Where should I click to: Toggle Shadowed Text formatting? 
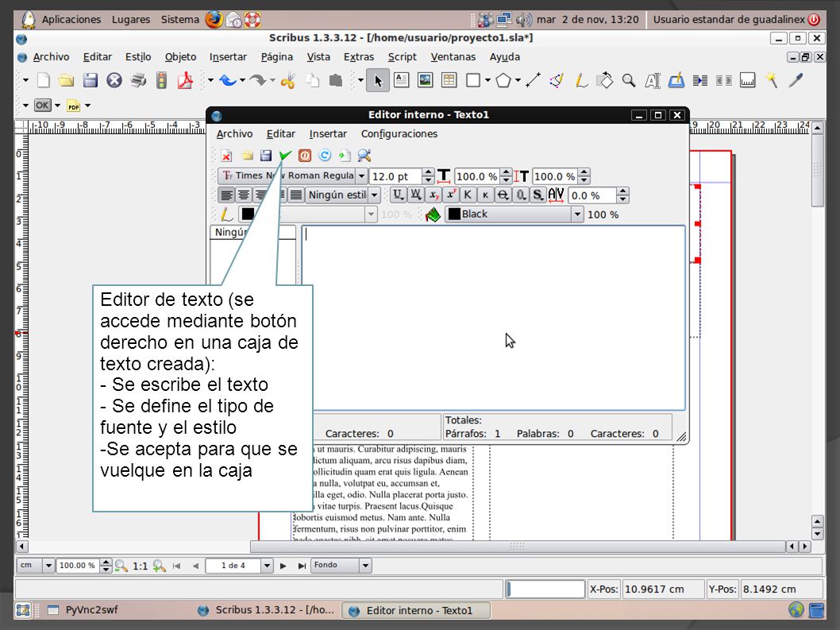coord(538,195)
